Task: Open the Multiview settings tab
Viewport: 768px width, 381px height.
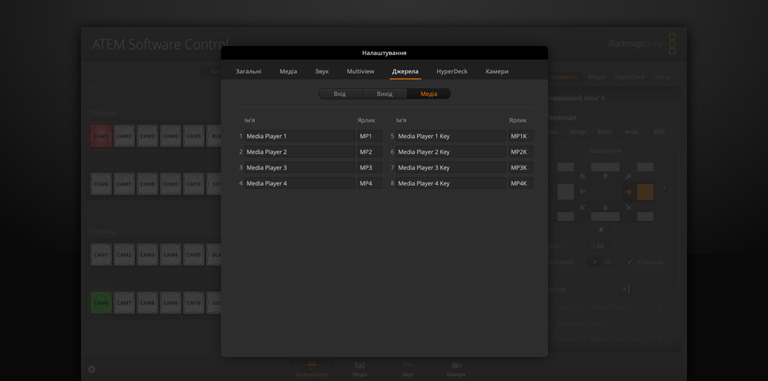Action: (360, 71)
